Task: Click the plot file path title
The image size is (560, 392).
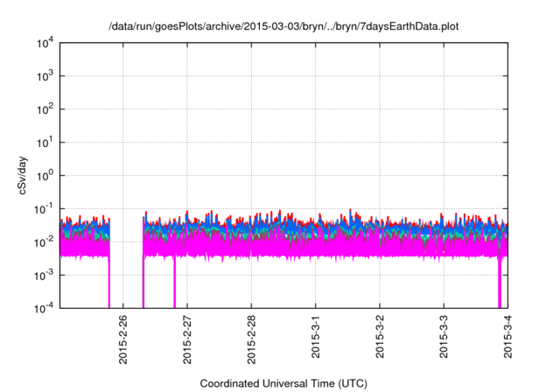Action: tap(283, 26)
